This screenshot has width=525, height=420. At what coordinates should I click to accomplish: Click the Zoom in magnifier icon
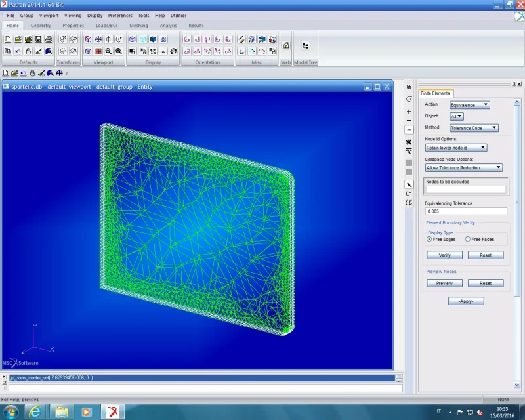[119, 51]
